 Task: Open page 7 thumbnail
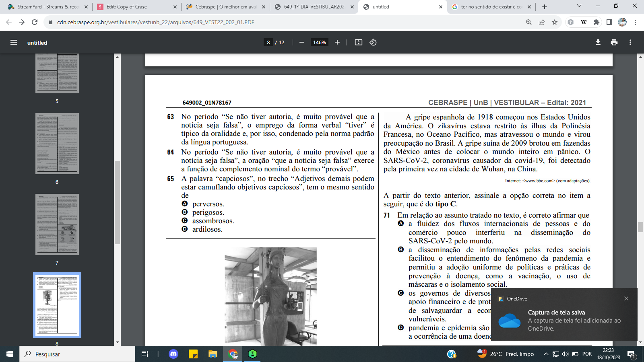coord(57,224)
